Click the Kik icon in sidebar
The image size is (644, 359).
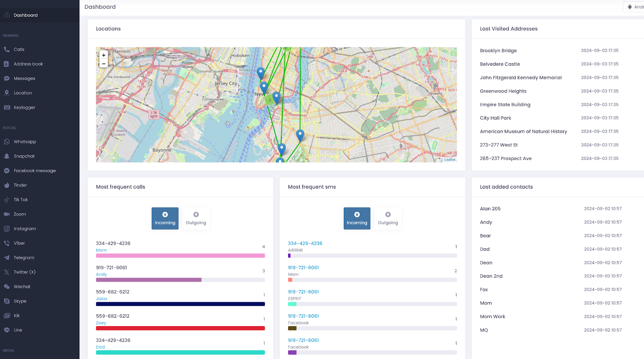pos(7,316)
